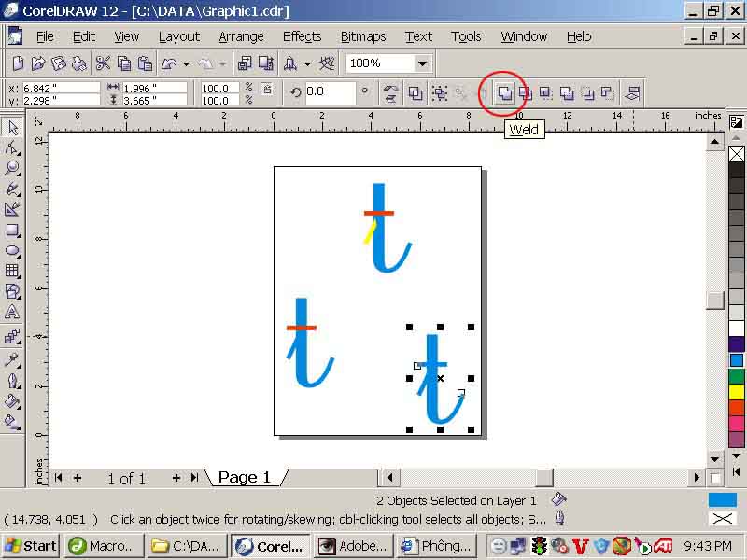Viewport: 747px width, 560px height.
Task: Open the Layout menu
Action: click(179, 36)
